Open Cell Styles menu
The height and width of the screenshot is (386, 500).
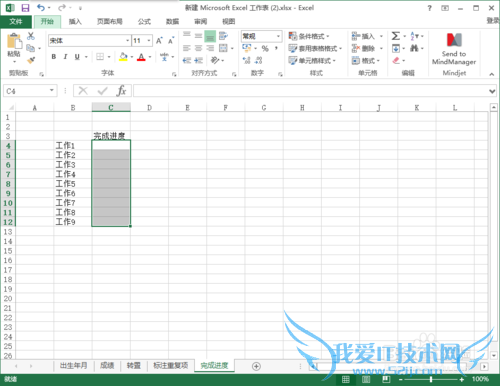click(x=312, y=61)
